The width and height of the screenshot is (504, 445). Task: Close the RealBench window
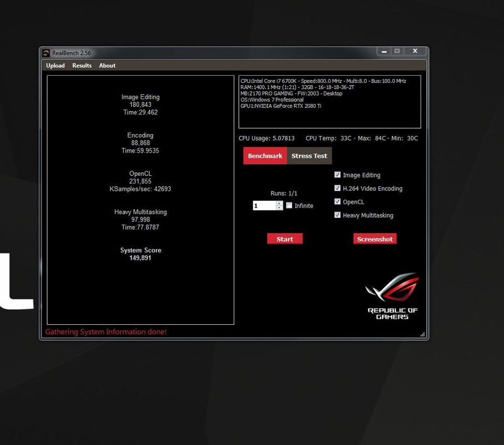415,51
